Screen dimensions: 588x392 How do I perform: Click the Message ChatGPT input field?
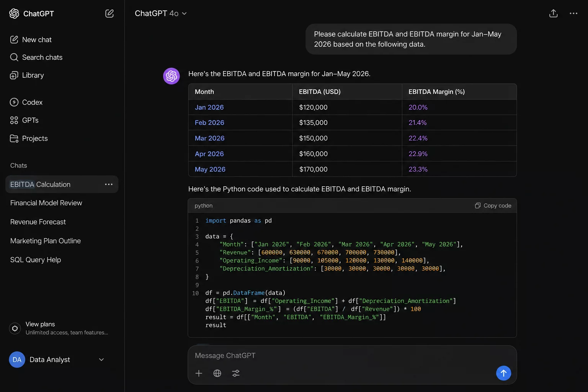click(x=352, y=356)
